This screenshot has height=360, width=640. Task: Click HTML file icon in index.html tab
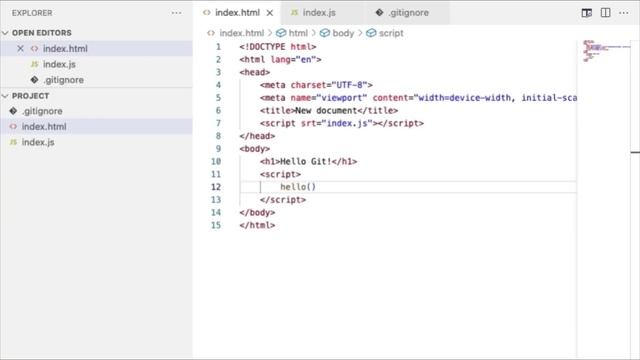(x=207, y=13)
